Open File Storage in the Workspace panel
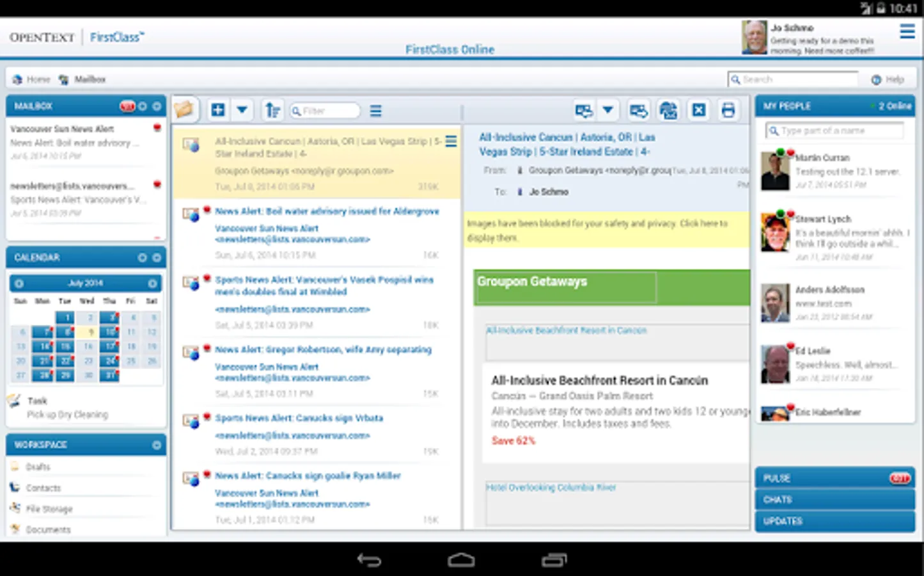The height and width of the screenshot is (576, 924). pos(49,509)
